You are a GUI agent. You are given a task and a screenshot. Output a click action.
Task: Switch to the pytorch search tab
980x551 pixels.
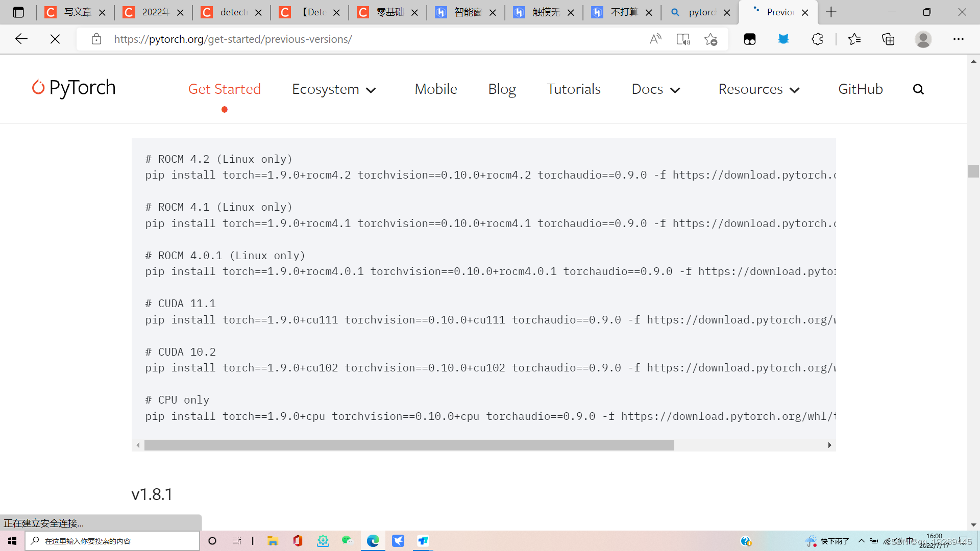(699, 12)
